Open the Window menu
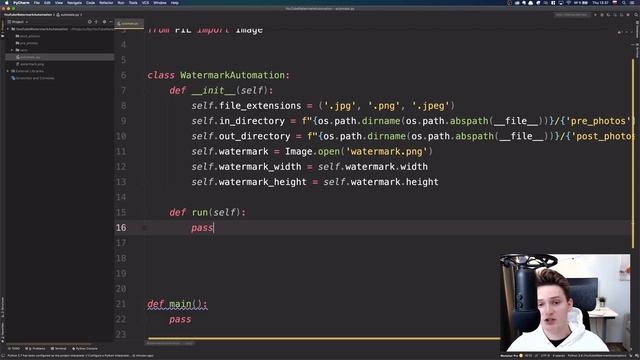Image resolution: width=640 pixels, height=360 pixels. (x=160, y=3)
